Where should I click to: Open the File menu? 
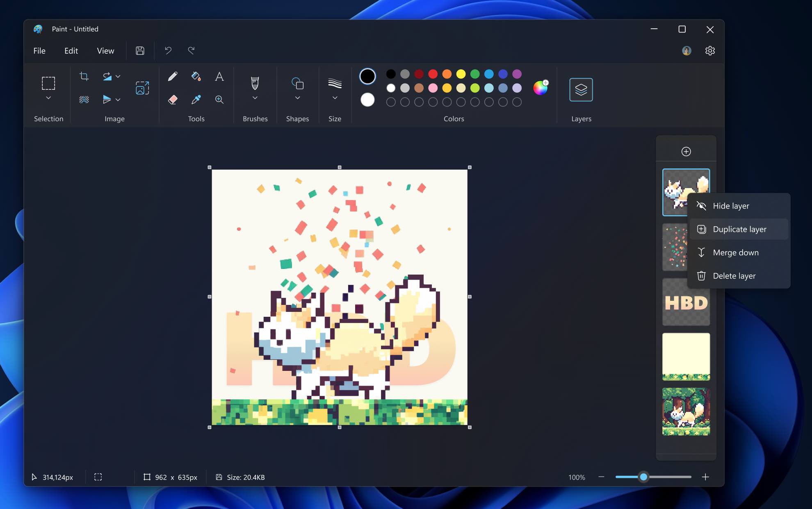39,50
